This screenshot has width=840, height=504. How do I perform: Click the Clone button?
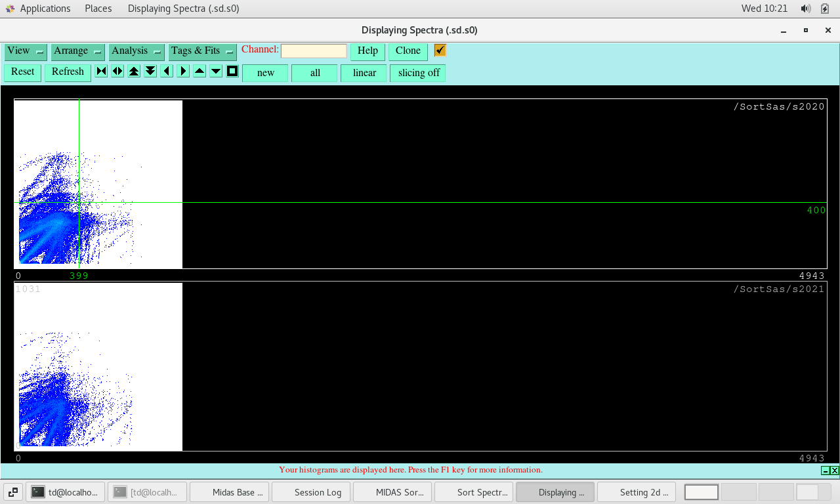pos(408,51)
